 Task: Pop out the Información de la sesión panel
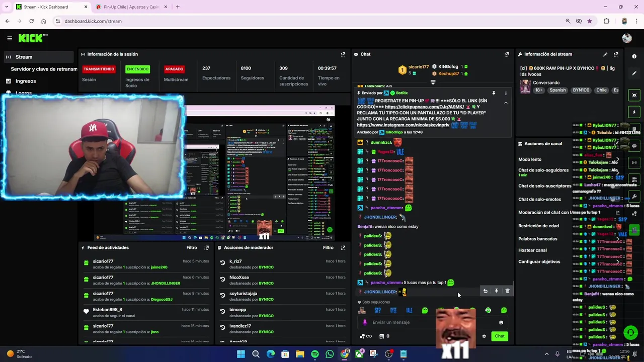tap(343, 54)
